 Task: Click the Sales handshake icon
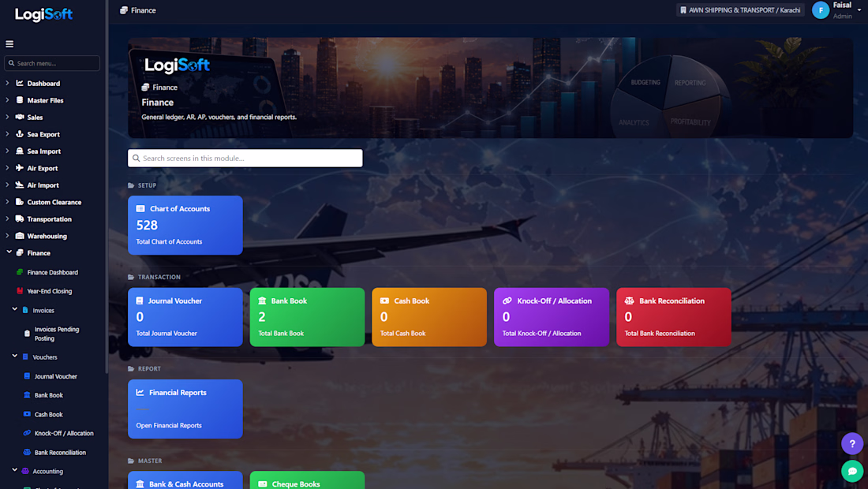20,117
